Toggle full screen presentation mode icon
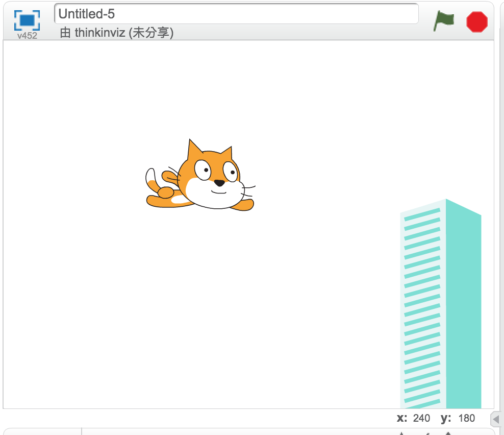The width and height of the screenshot is (504, 435). click(x=27, y=20)
